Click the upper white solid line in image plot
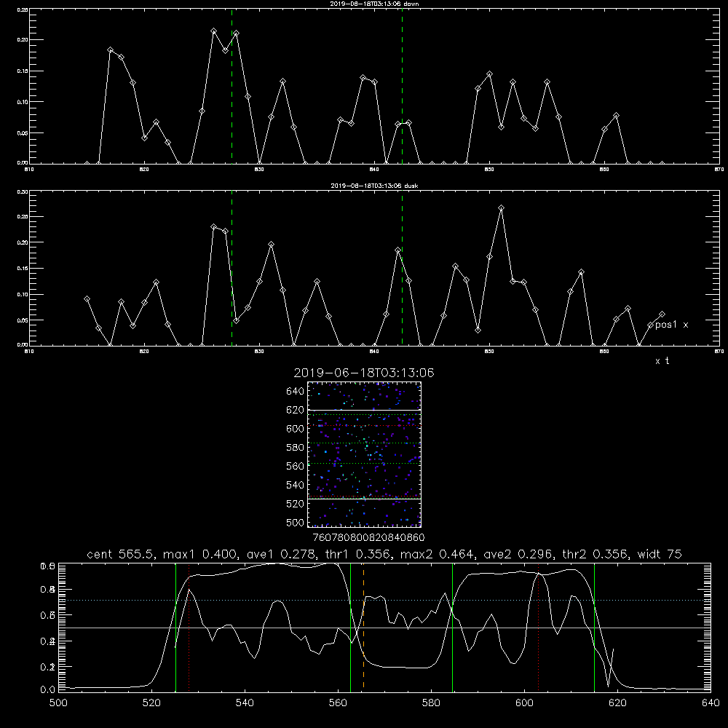Viewport: 728px width, 728px height. (x=365, y=410)
